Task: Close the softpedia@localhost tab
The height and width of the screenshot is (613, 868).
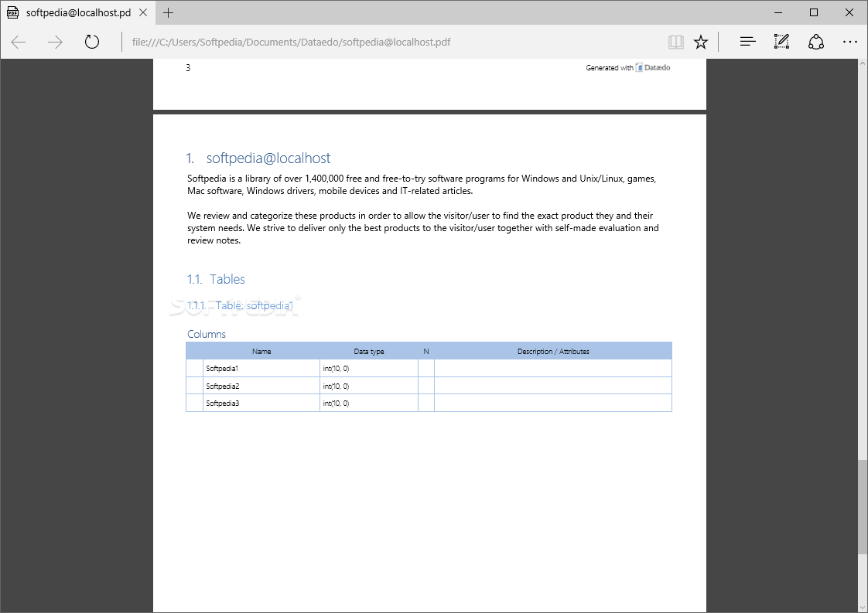Action: pos(143,12)
